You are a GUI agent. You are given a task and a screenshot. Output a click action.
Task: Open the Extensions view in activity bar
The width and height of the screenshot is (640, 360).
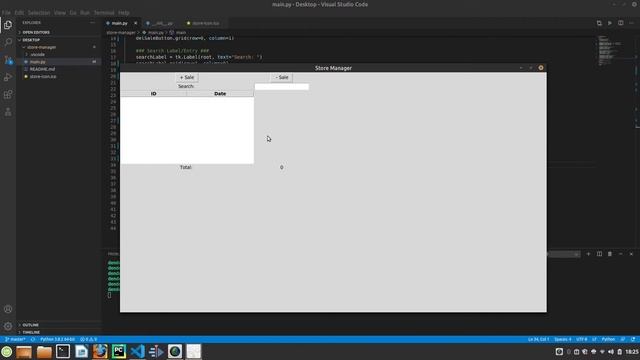(x=8, y=95)
